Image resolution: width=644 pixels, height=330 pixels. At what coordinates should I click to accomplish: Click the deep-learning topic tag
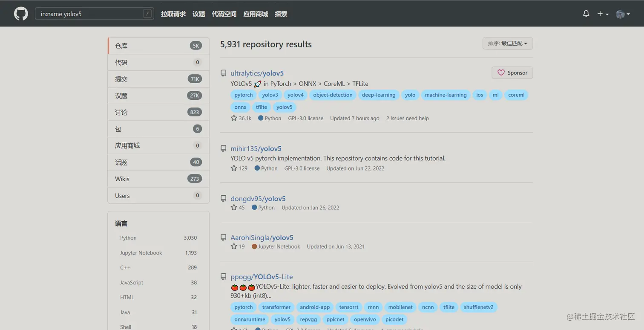coord(379,95)
